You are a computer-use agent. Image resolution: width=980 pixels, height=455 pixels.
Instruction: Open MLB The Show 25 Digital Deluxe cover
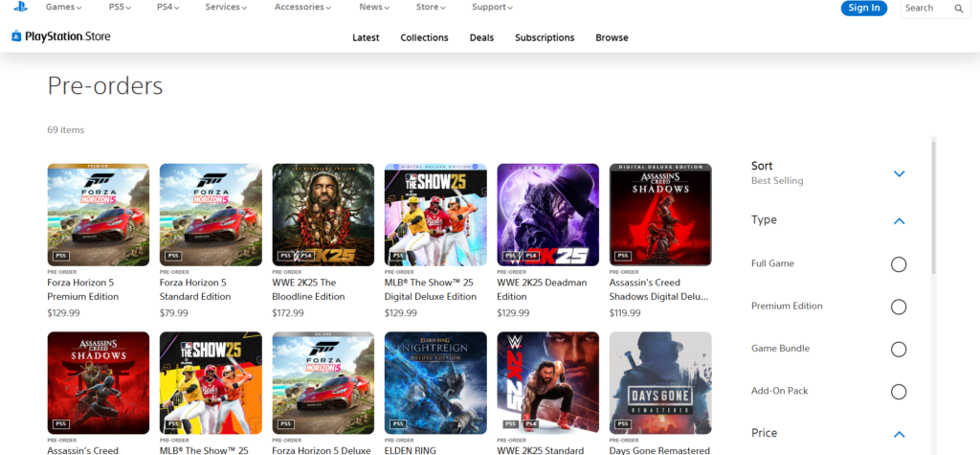(x=435, y=215)
